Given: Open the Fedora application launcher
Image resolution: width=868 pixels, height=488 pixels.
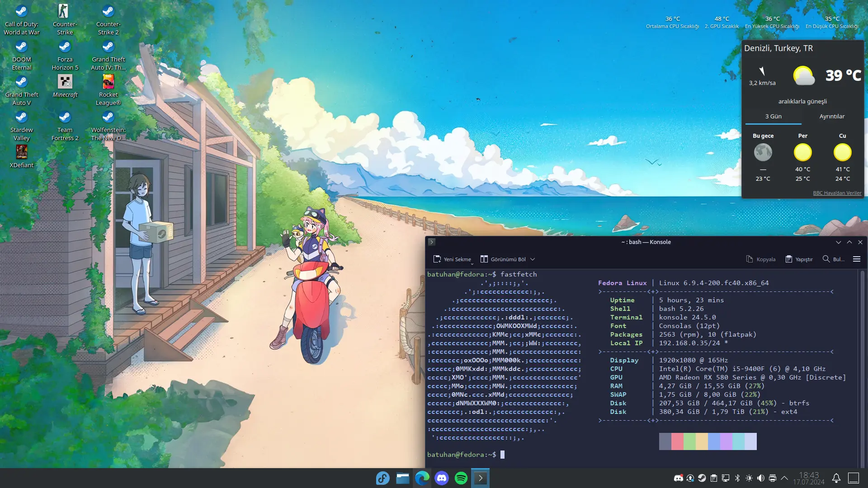Looking at the screenshot, I should 383,478.
